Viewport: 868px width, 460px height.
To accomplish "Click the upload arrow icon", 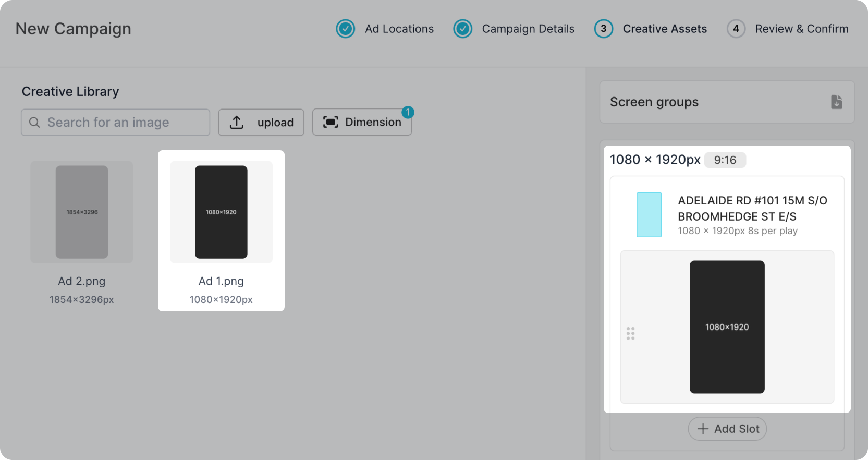I will click(x=237, y=122).
